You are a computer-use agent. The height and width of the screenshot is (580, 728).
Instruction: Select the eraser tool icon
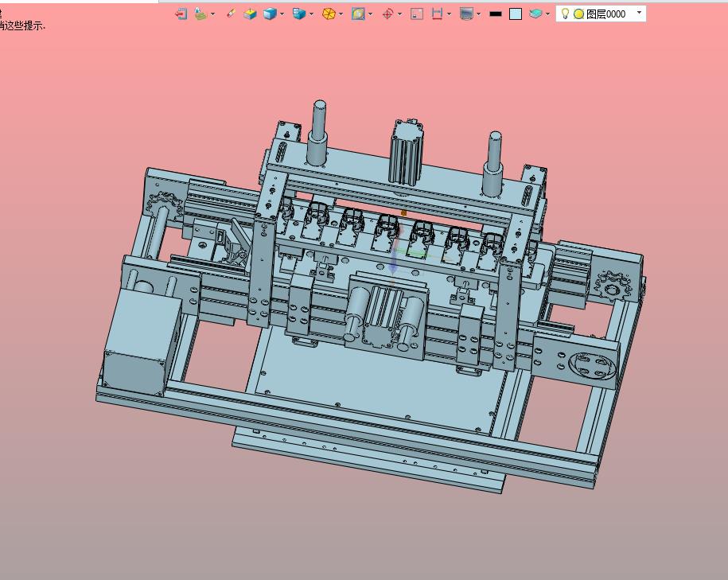[230, 14]
